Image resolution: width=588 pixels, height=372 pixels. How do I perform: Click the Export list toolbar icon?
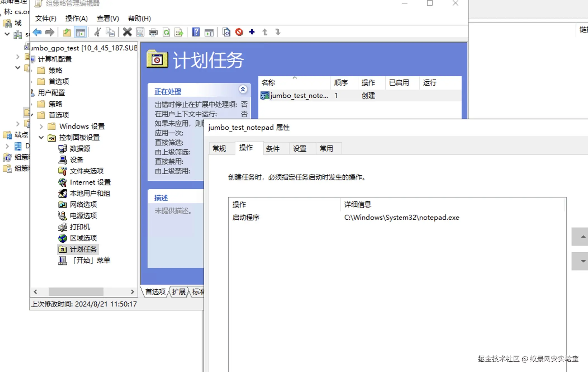click(x=179, y=32)
